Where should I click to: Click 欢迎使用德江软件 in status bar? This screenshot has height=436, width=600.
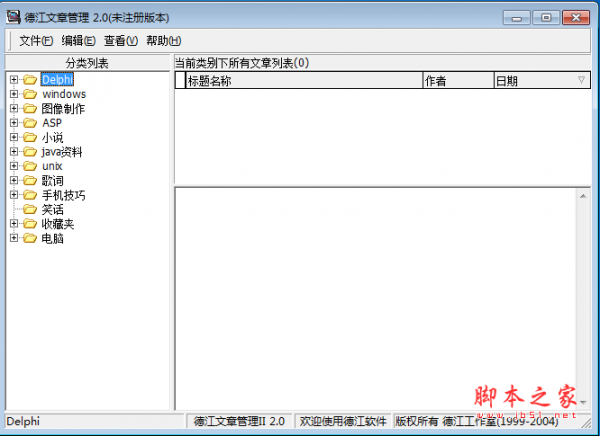click(343, 421)
